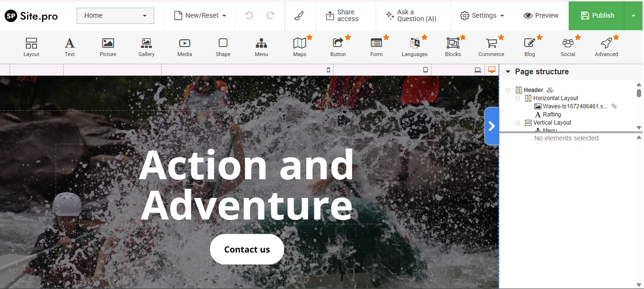This screenshot has width=644, height=289.
Task: Click the Preview button
Action: click(x=541, y=16)
